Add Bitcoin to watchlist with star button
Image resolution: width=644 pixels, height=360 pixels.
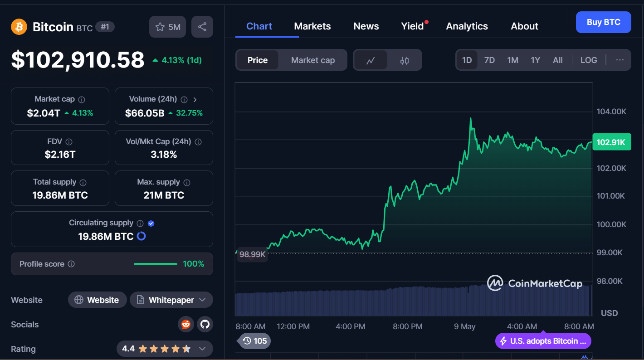(168, 27)
